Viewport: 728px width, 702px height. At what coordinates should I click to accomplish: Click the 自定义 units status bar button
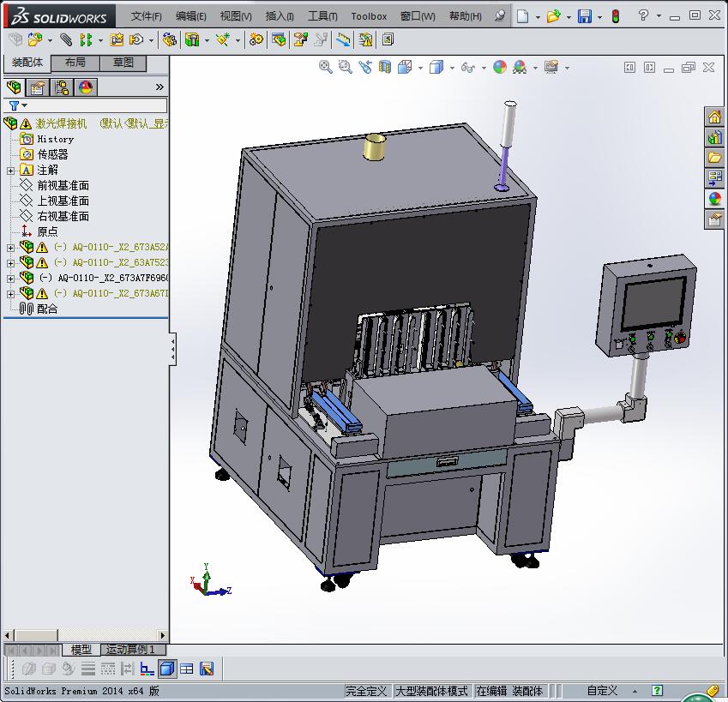pyautogui.click(x=601, y=691)
